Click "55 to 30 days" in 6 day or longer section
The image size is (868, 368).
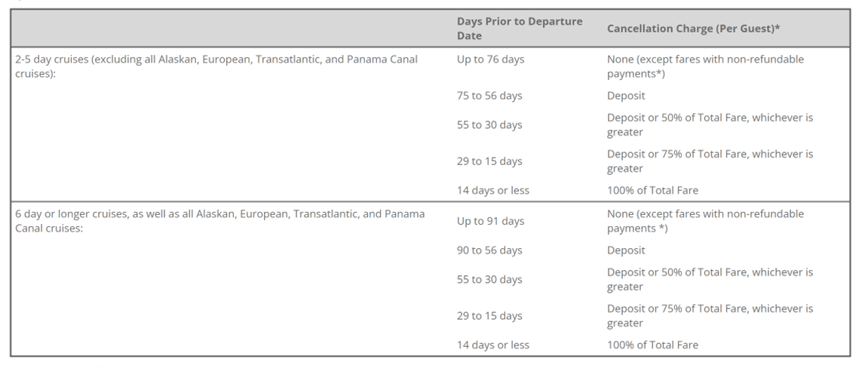click(489, 280)
